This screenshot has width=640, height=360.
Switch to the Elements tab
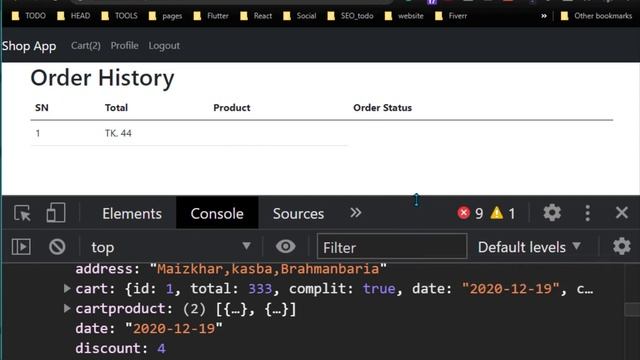click(x=132, y=213)
